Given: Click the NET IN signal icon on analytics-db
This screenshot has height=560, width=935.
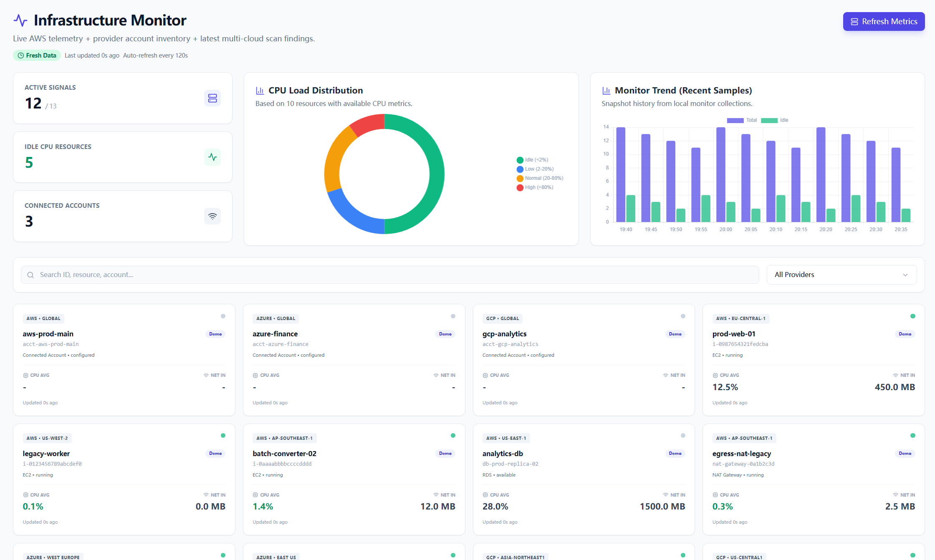Looking at the screenshot, I should 666,494.
